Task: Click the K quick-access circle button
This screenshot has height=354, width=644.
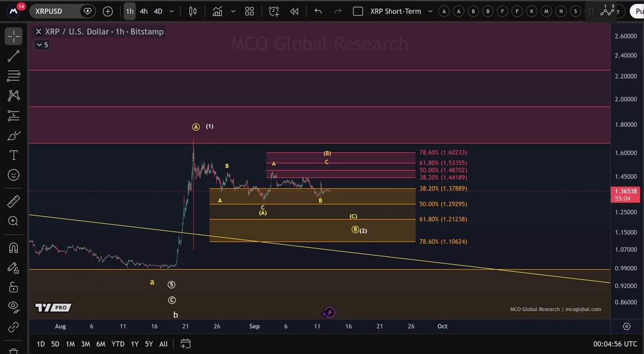Action: coord(531,11)
